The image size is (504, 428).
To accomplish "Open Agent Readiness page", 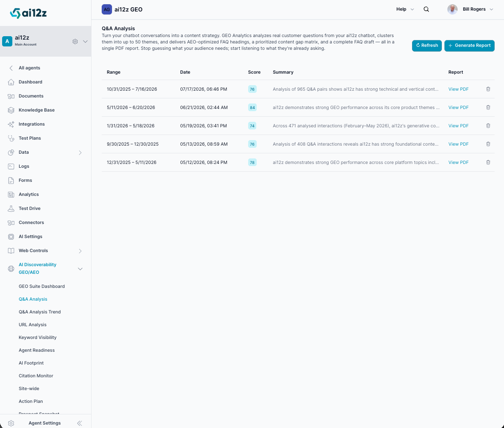I will click(37, 350).
